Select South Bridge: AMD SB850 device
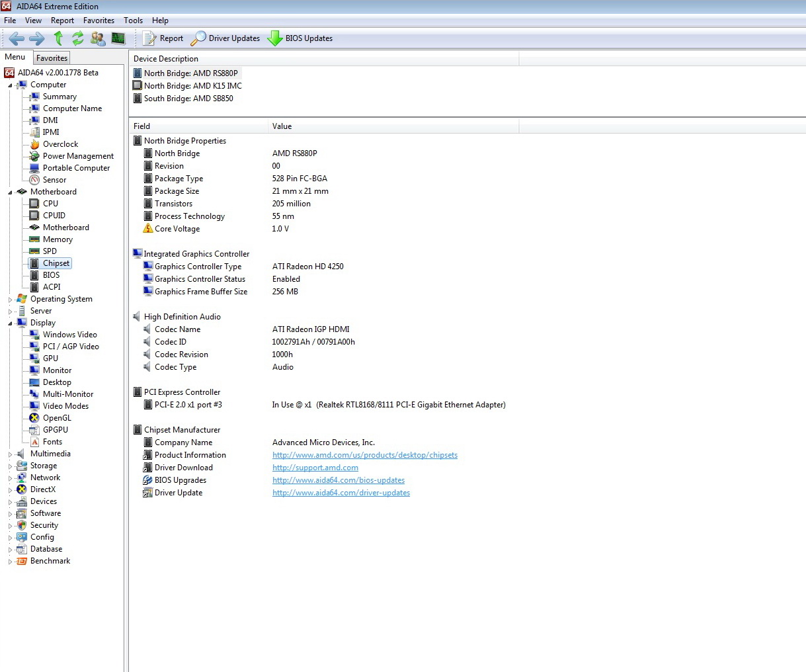 pos(183,99)
